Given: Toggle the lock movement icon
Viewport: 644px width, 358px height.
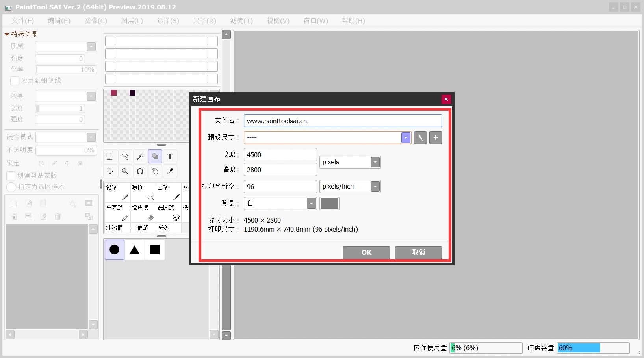Looking at the screenshot, I should tap(67, 163).
